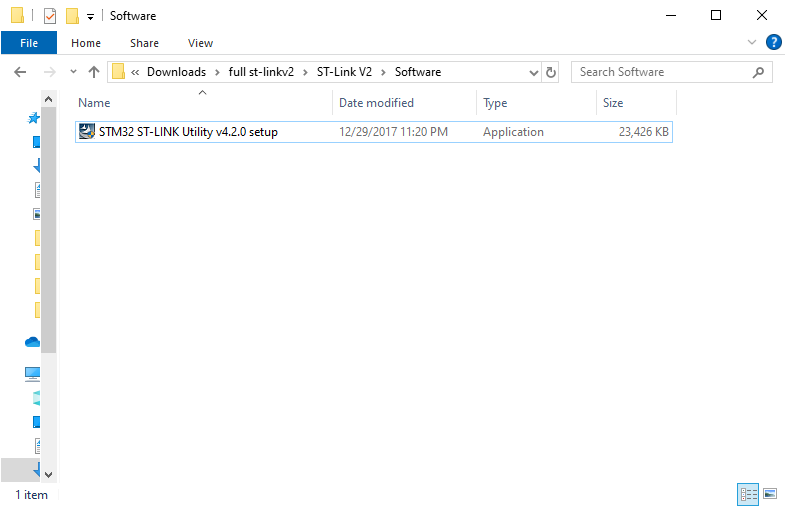The width and height of the screenshot is (786, 507).
Task: Switch to Large icons view layout
Action: [770, 494]
